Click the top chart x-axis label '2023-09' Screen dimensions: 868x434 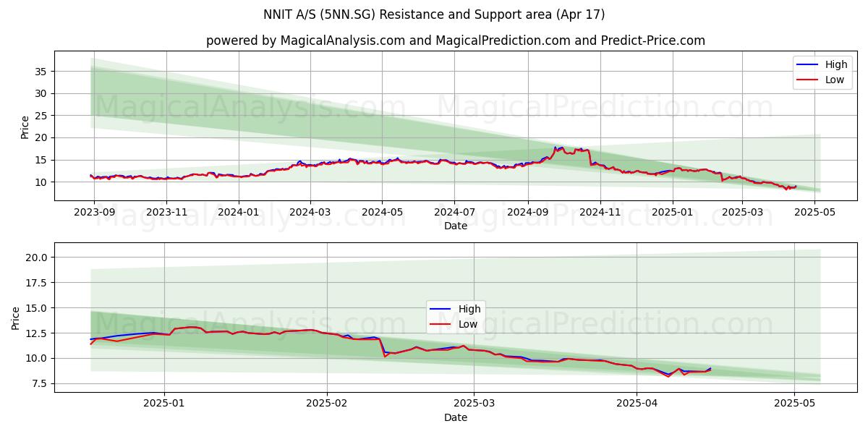point(94,213)
